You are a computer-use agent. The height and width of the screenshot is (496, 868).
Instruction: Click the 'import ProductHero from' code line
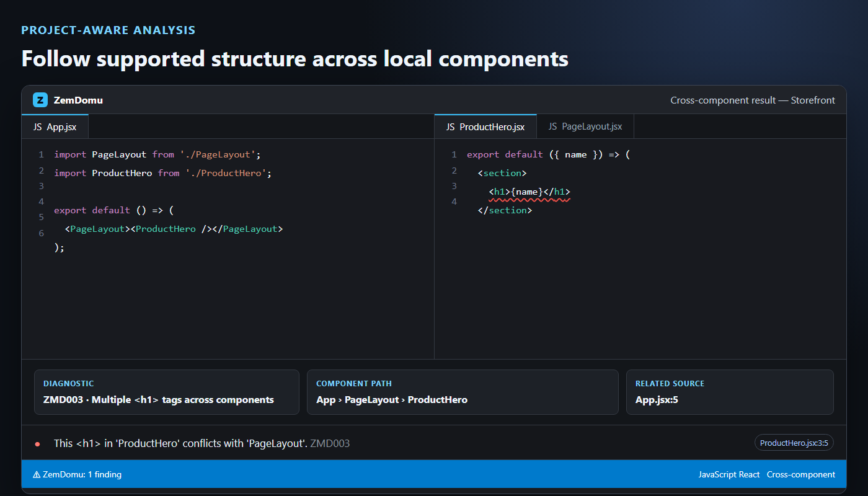pos(162,173)
